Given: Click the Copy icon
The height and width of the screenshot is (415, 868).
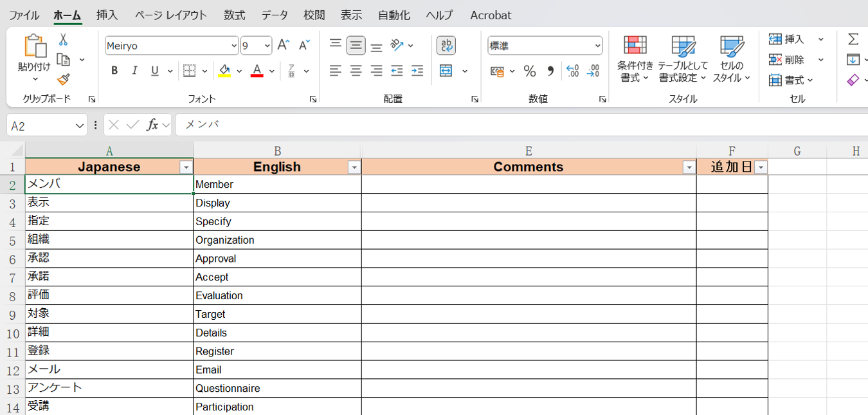Looking at the screenshot, I should 63,60.
